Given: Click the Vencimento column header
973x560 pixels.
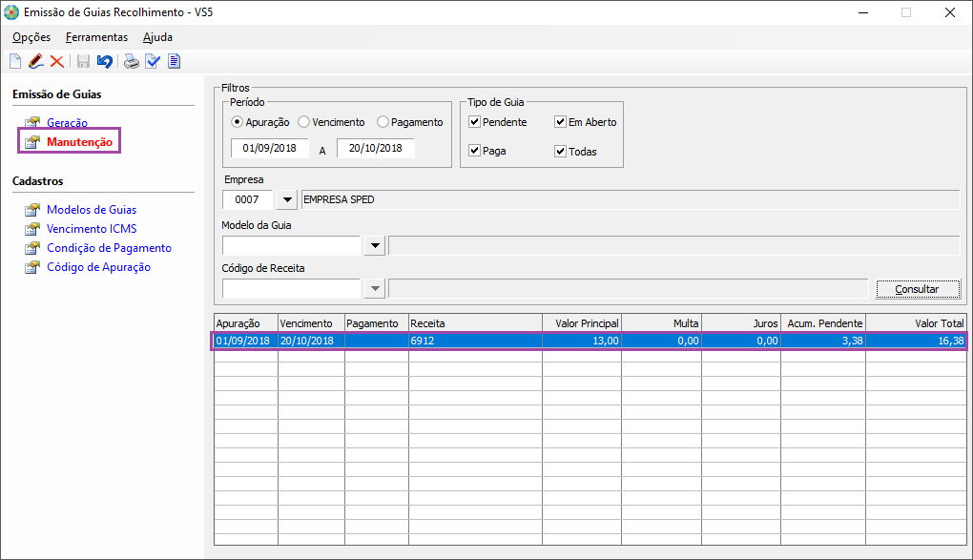Looking at the screenshot, I should tap(312, 323).
